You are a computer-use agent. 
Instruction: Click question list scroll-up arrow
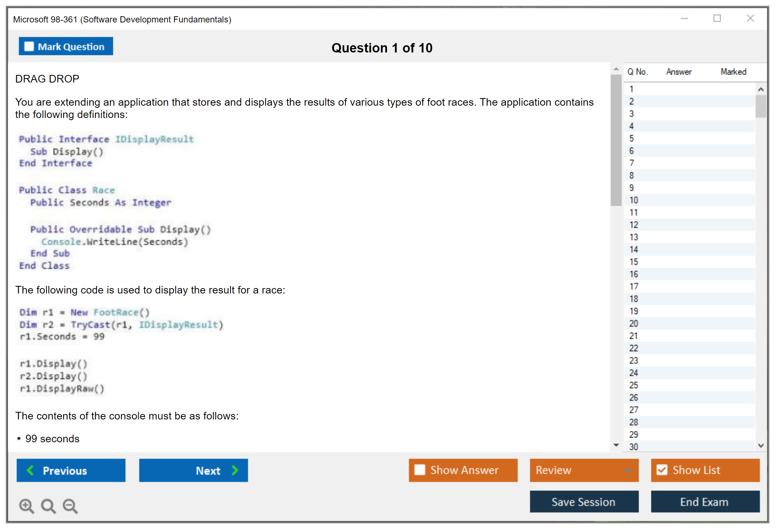761,89
